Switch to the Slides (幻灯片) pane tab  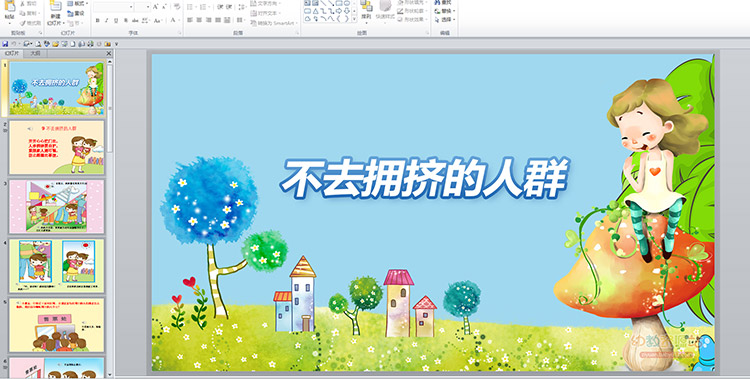11,54
